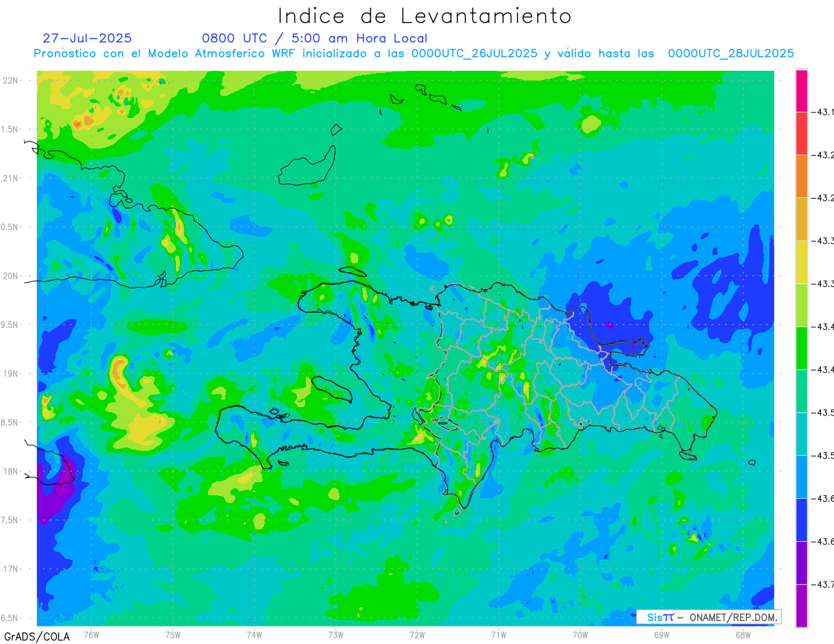
Task: Click the 70W longitude label
Action: point(580,634)
